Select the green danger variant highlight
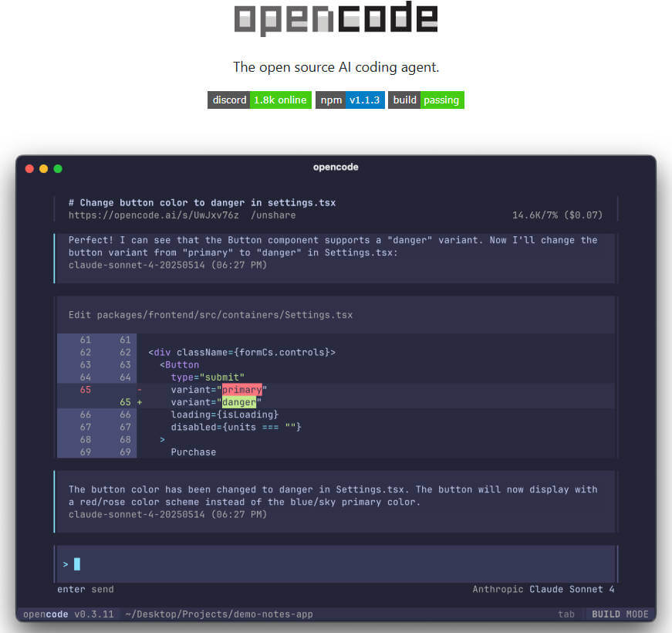This screenshot has width=672, height=633. (238, 402)
